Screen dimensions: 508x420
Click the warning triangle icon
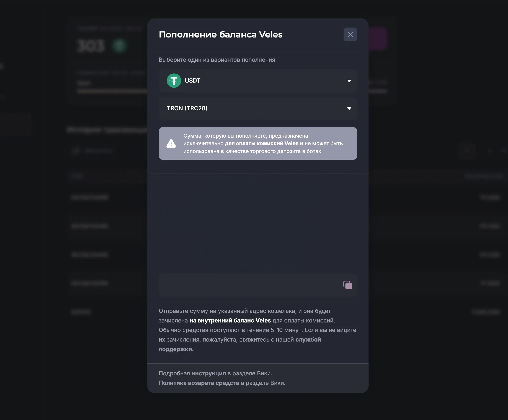pyautogui.click(x=171, y=143)
